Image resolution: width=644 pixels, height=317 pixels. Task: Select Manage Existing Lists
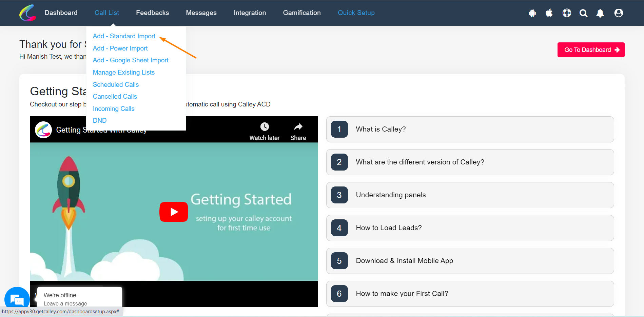pyautogui.click(x=124, y=72)
